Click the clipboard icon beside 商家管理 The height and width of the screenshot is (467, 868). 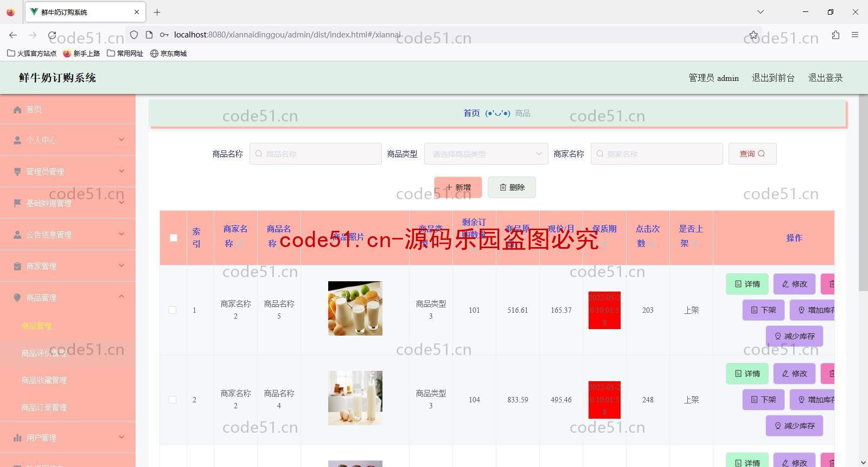pos(17,266)
